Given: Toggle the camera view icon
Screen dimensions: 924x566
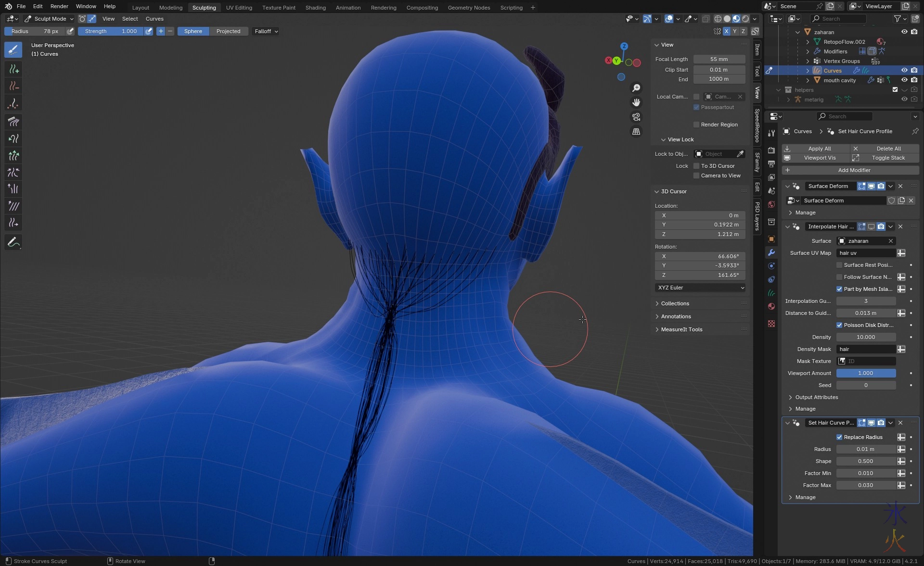Looking at the screenshot, I should tap(636, 117).
